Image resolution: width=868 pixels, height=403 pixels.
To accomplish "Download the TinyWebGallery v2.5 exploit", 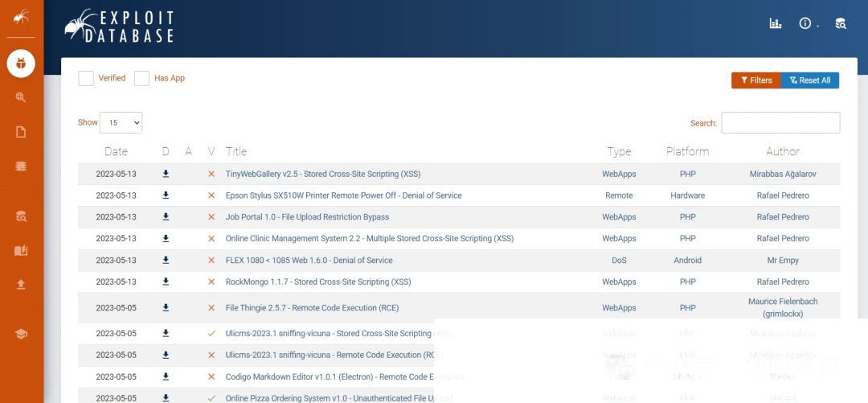I will pyautogui.click(x=166, y=174).
